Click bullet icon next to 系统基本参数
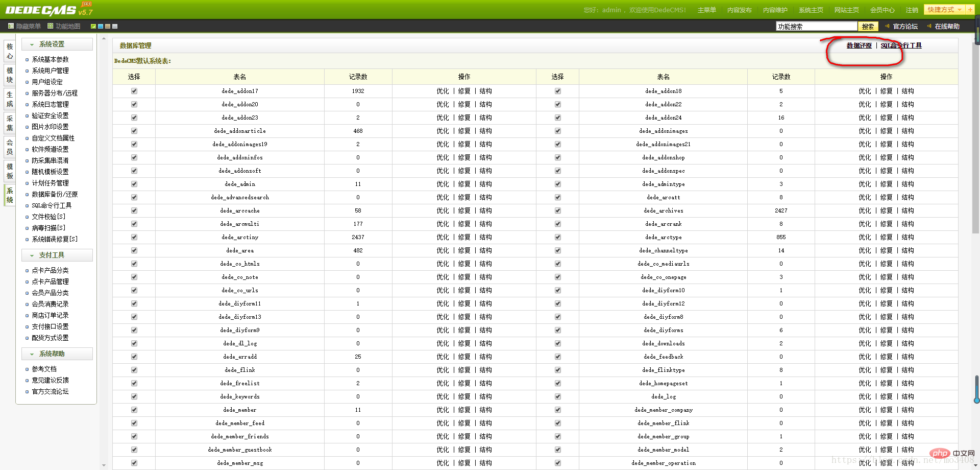Viewport: 980px width, 470px height. [27, 60]
